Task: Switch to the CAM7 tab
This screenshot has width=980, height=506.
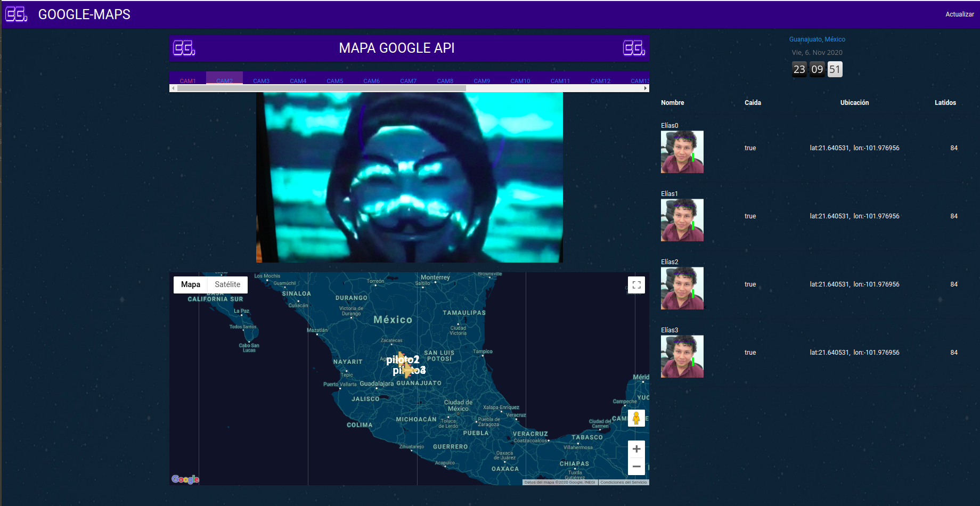Action: [x=408, y=78]
